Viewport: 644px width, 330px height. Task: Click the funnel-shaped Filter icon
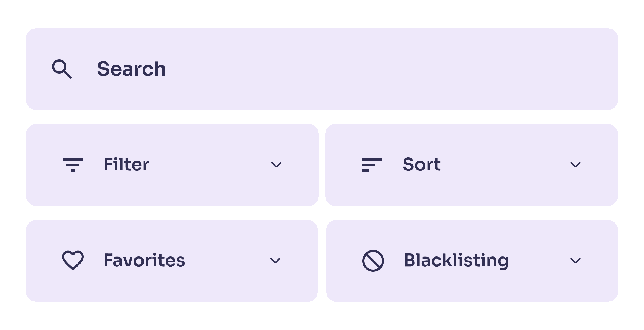coord(73,165)
